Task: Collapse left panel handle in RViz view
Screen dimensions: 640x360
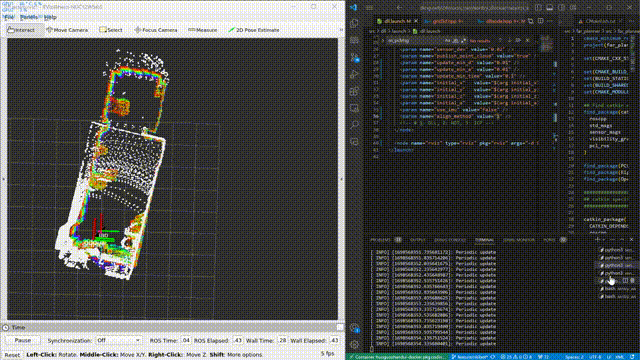Action: (3, 179)
